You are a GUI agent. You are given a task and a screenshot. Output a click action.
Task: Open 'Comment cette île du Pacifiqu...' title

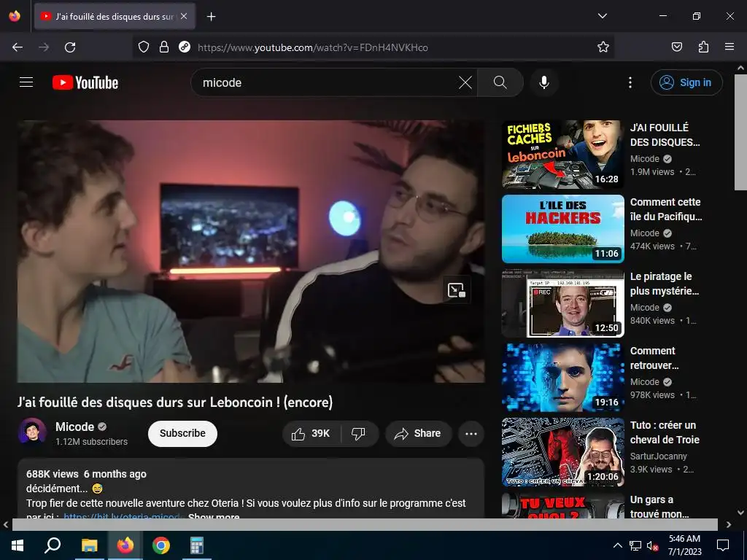[x=666, y=209]
